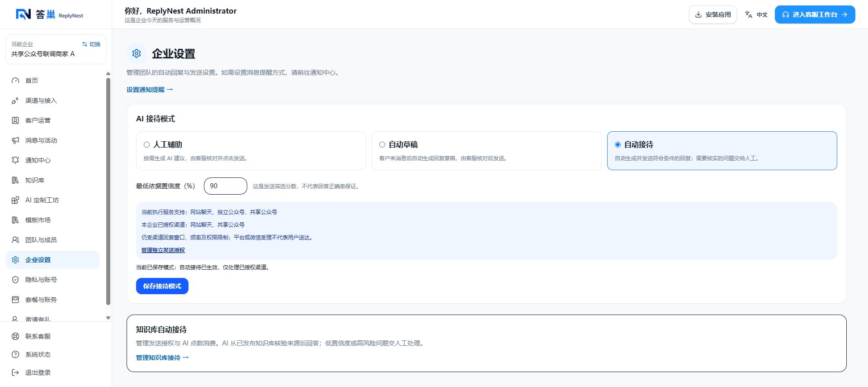Click the 当前已保存模式 status text
The height and width of the screenshot is (387, 868).
pos(203,268)
